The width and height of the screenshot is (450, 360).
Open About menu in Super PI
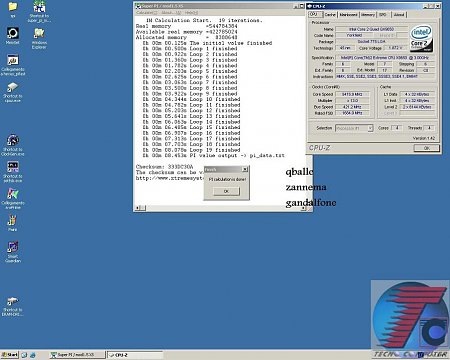170,13
